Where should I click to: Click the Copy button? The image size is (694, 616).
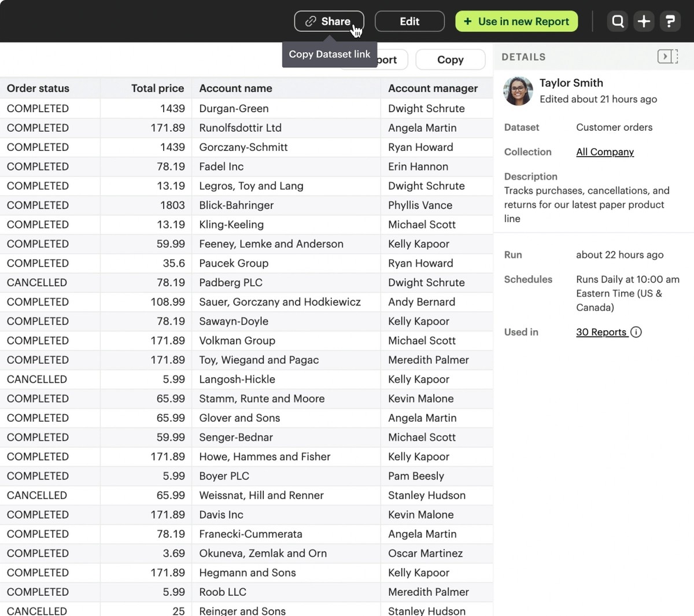tap(450, 60)
